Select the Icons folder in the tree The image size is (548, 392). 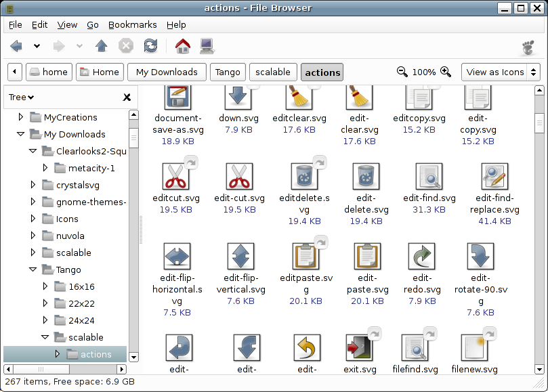click(67, 219)
